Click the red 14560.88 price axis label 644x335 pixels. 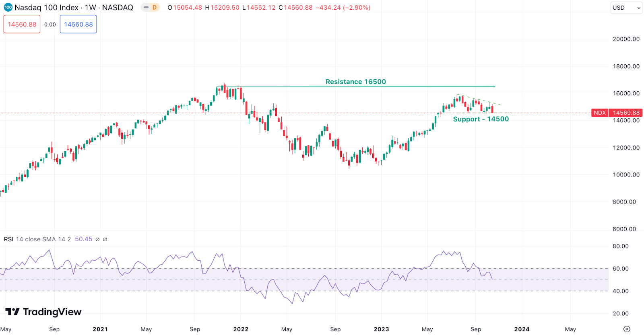pos(626,113)
